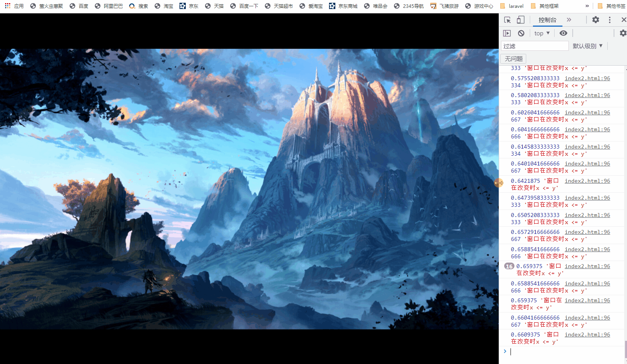Image resolution: width=627 pixels, height=364 pixels.
Task: Open the 萤火虫惠聚 bookmark
Action: [x=47, y=6]
